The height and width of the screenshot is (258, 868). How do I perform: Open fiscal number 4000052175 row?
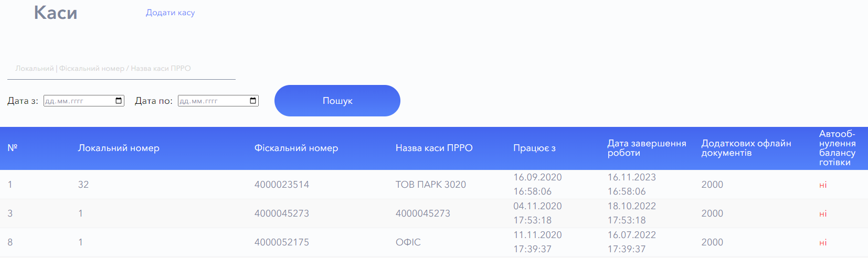(x=282, y=242)
